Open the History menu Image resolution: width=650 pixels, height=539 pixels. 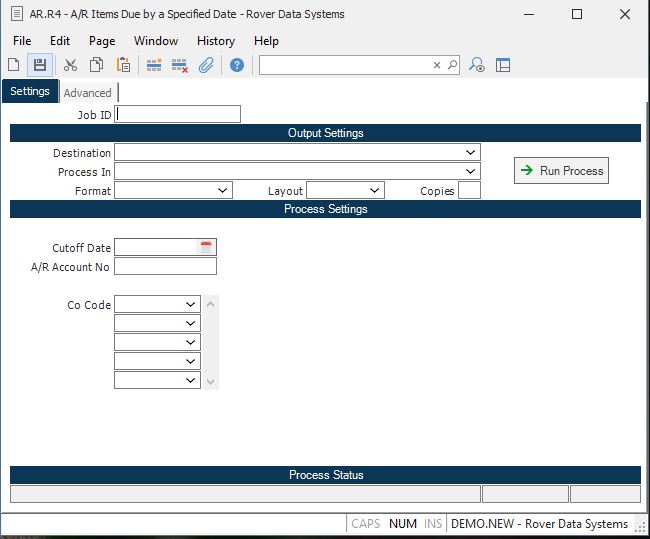[x=215, y=41]
